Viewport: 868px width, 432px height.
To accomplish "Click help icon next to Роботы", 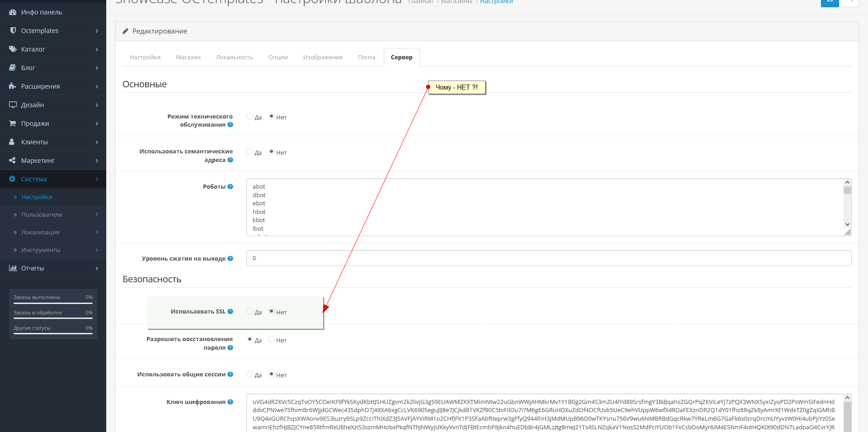I will [x=231, y=187].
